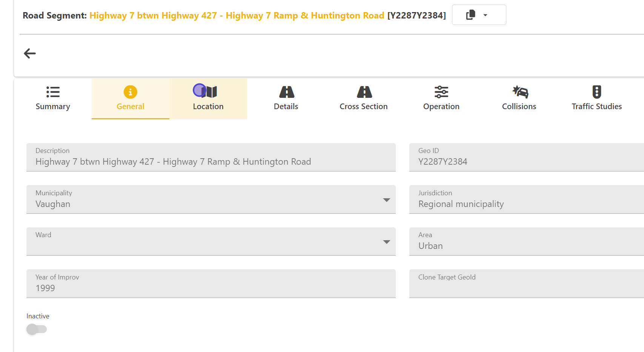This screenshot has width=644, height=352.
Task: Click the Operation sliders icon
Action: coord(441,92)
